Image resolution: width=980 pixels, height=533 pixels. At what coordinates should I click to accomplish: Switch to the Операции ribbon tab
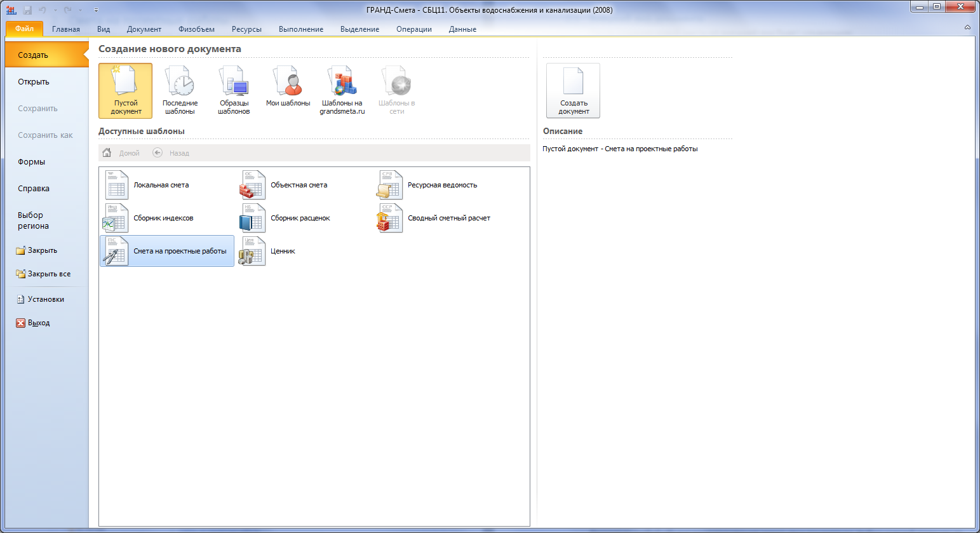click(414, 29)
